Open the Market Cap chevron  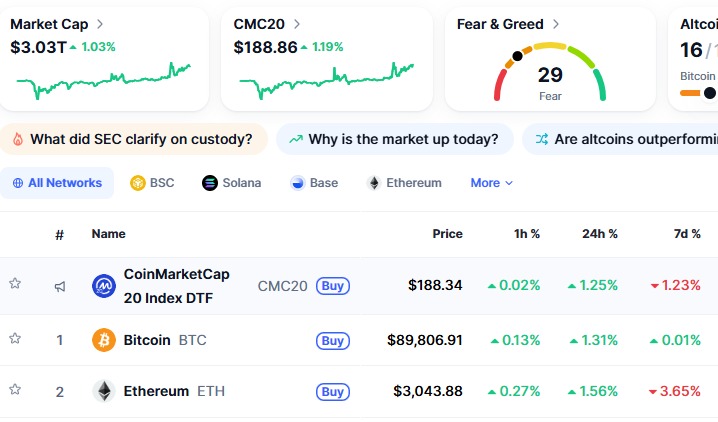[100, 23]
